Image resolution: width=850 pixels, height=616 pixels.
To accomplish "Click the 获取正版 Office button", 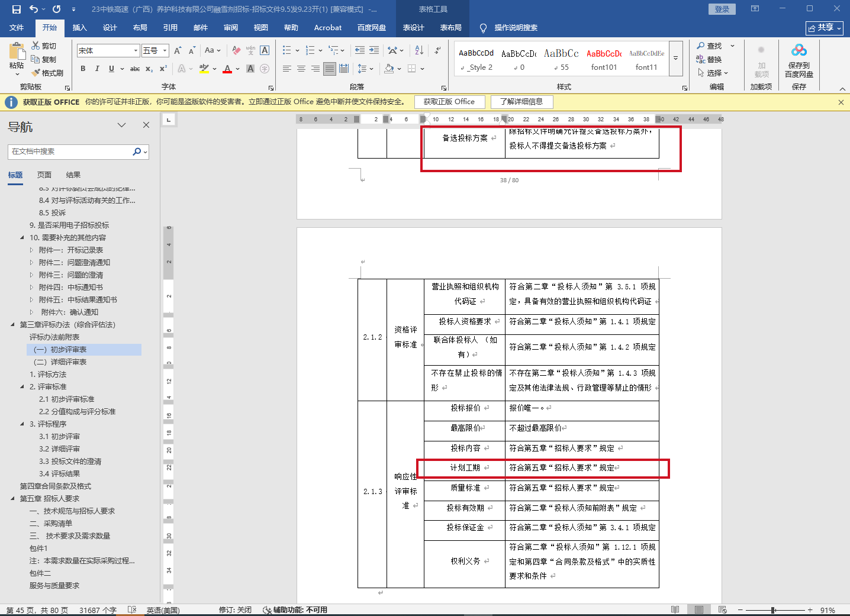I will point(449,102).
